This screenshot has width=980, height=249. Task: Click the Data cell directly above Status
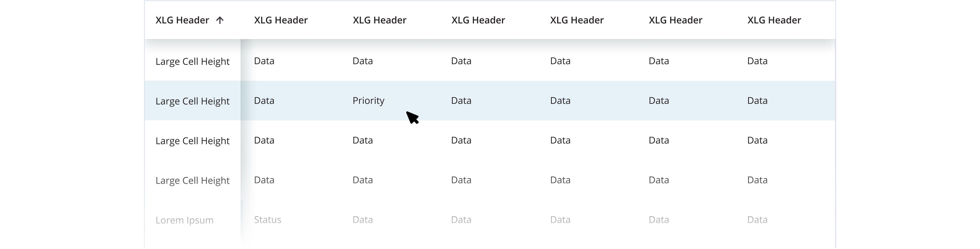pyautogui.click(x=264, y=180)
